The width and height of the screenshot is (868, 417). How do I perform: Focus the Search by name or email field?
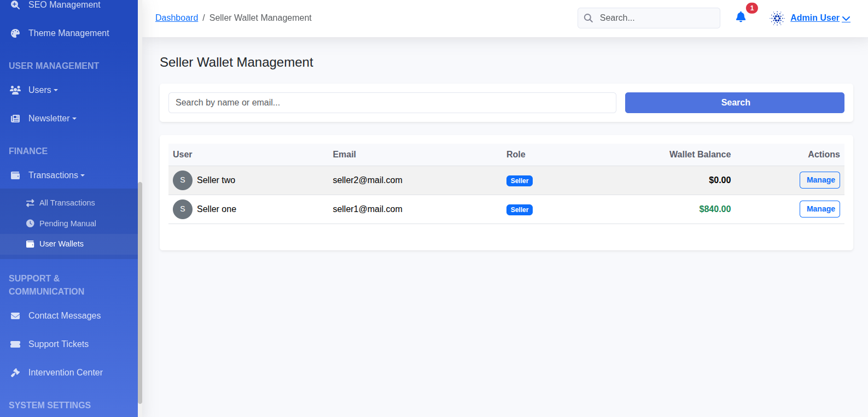tap(392, 103)
